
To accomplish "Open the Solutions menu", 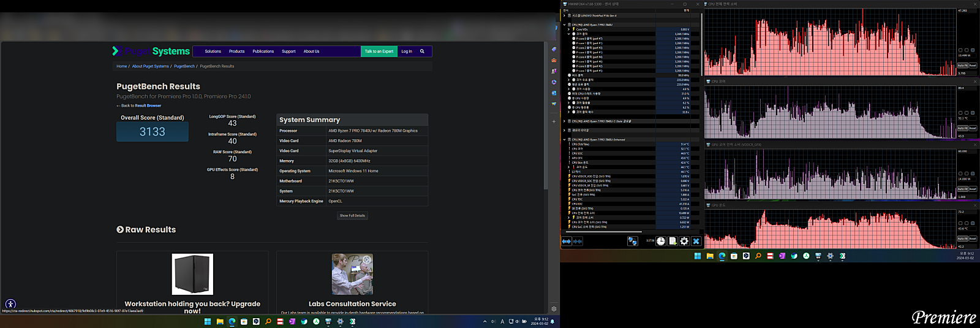I will [x=213, y=51].
